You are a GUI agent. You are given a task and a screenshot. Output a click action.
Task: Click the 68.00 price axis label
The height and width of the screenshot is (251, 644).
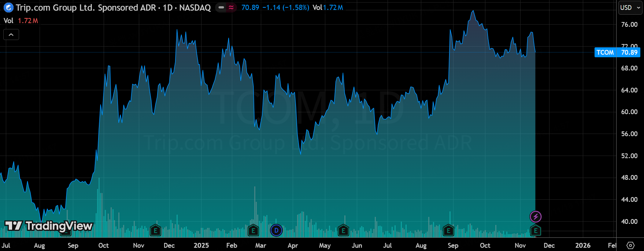(629, 68)
